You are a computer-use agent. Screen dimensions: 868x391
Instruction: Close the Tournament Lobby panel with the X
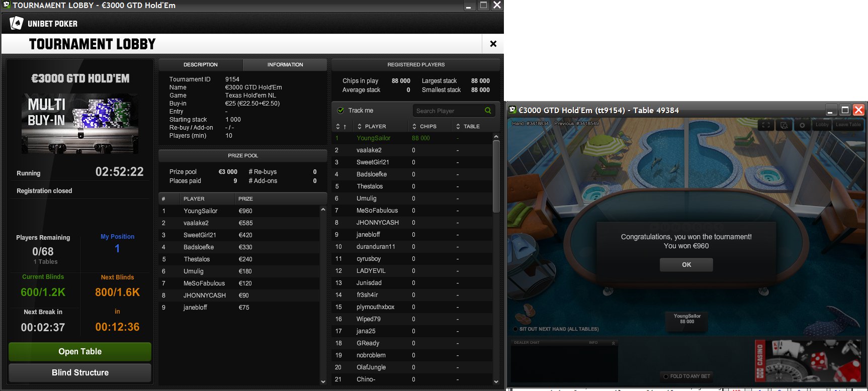pyautogui.click(x=493, y=44)
